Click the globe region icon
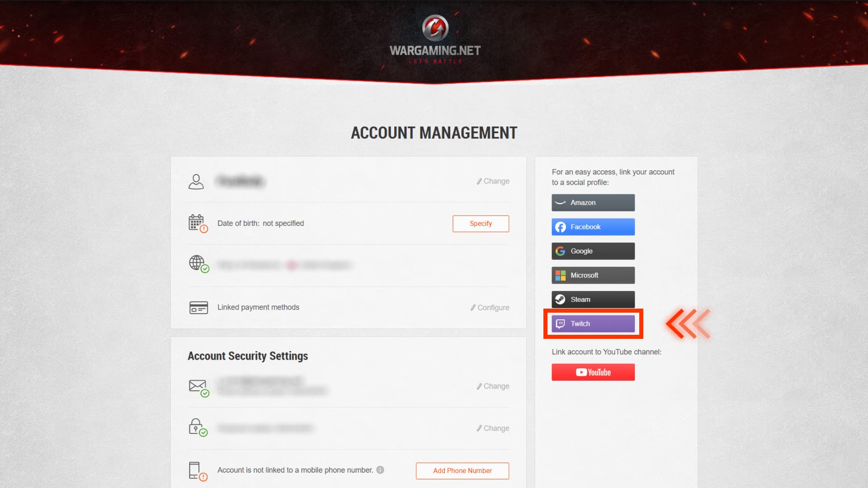 tap(199, 263)
